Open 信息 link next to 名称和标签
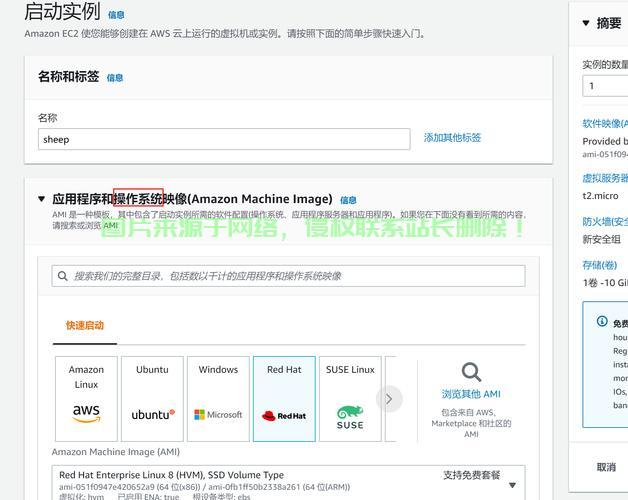This screenshot has height=500, width=628. click(x=115, y=77)
